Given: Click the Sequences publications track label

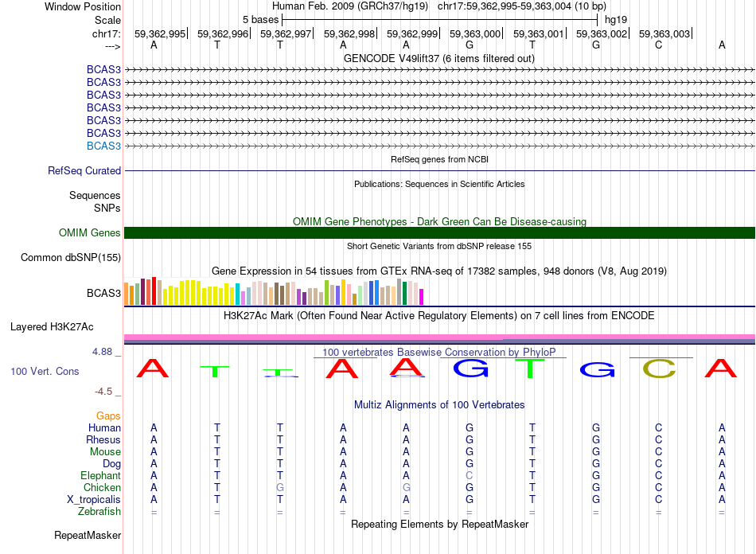Looking at the screenshot, I should click(x=95, y=195).
